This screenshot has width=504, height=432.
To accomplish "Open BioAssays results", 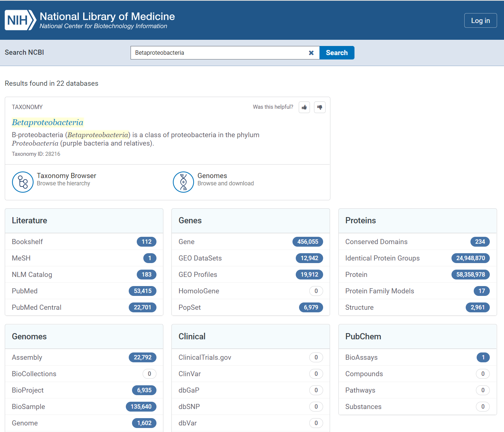I will click(x=418, y=357).
